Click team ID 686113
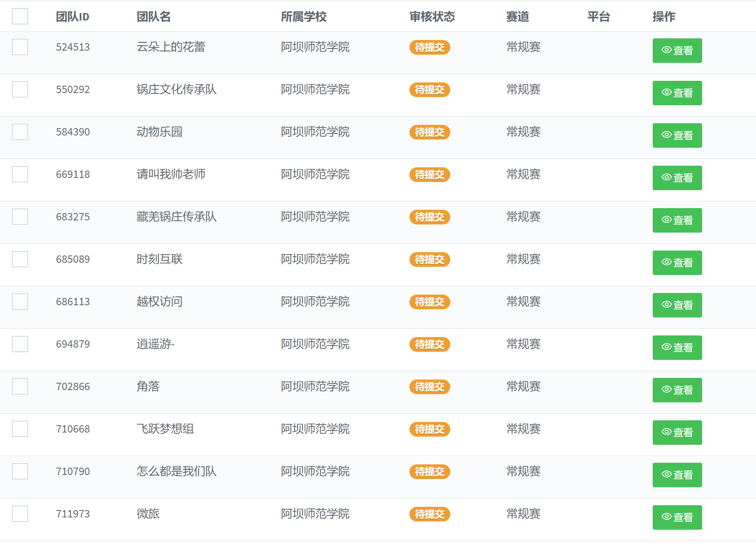Screen dimensions: 756x557 tap(73, 302)
